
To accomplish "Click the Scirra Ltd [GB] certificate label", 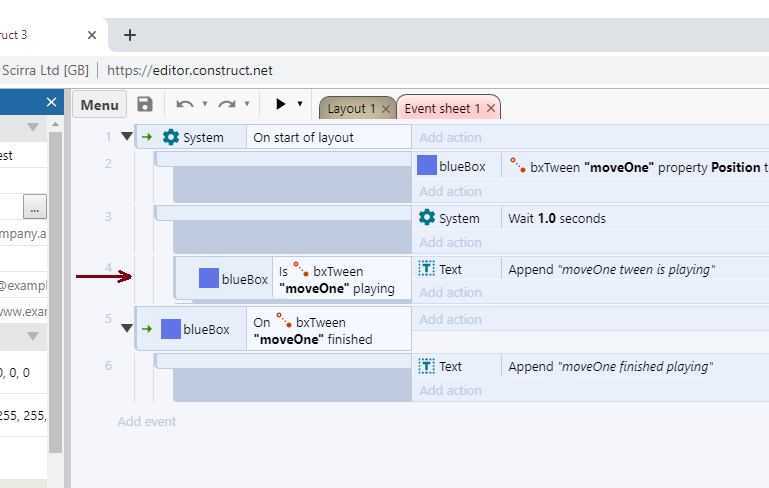I will pyautogui.click(x=45, y=70).
